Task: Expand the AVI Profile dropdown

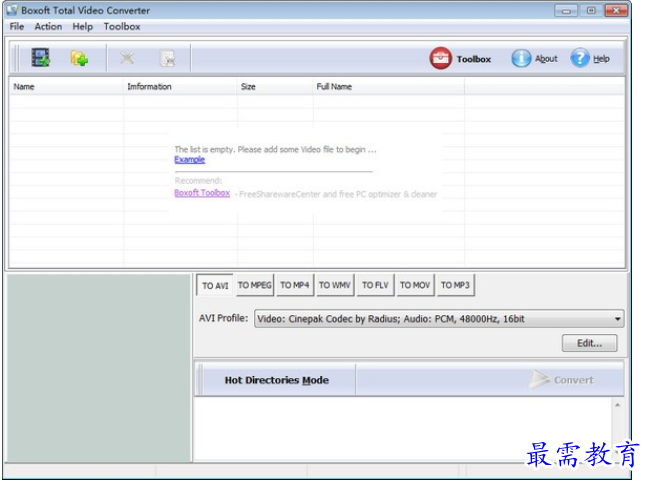Action: pyautogui.click(x=617, y=319)
